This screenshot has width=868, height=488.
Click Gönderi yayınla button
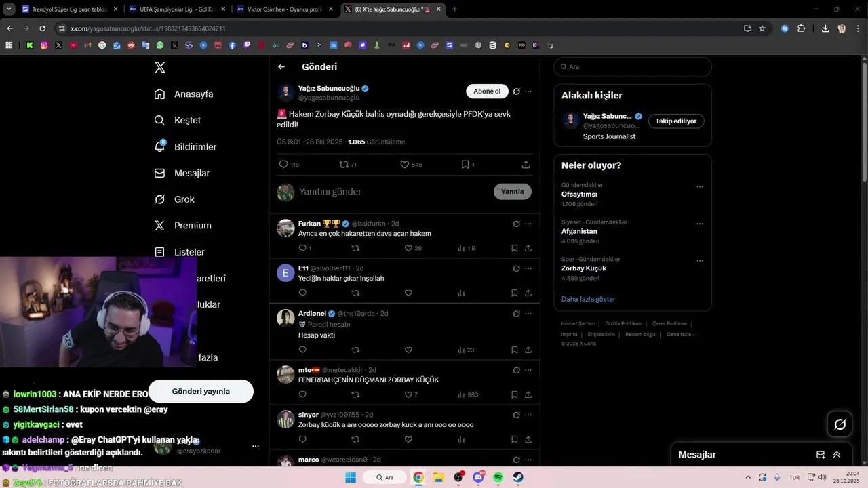pyautogui.click(x=201, y=391)
